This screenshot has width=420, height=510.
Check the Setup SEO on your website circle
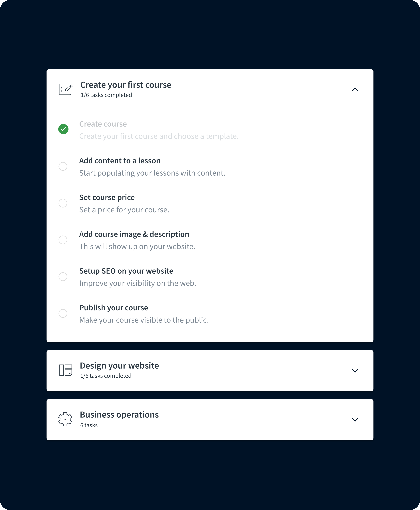(63, 277)
